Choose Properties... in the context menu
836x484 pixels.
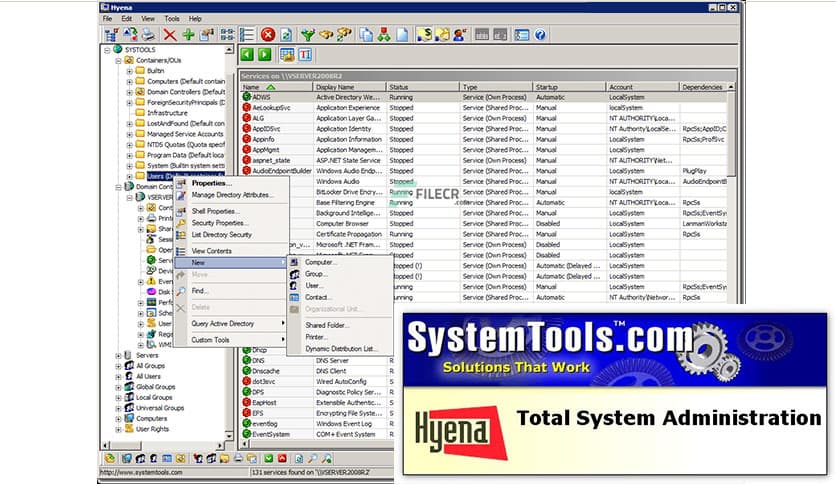tap(232, 183)
